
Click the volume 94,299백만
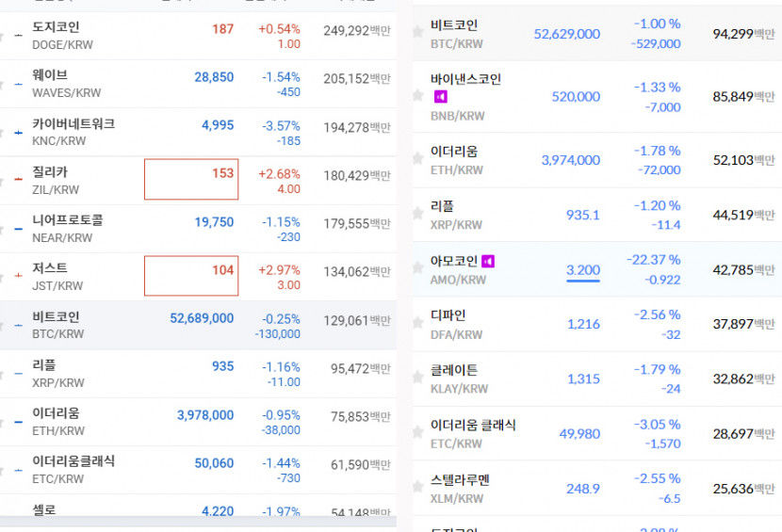coord(743,34)
